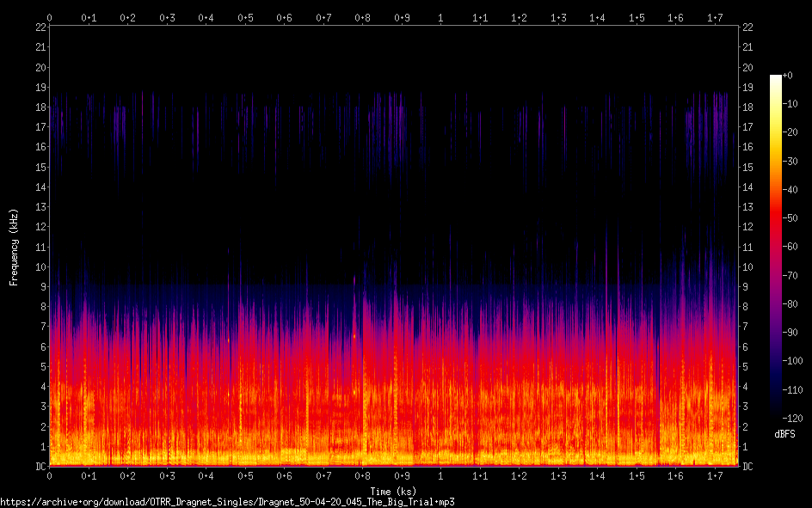Click the "Frequency (kHz)" axis label
This screenshot has height=508, width=812.
[14, 247]
